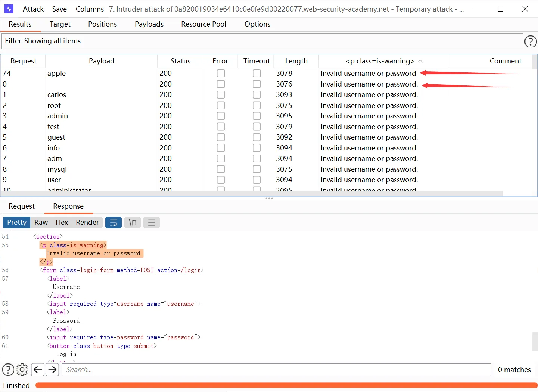Select the Render view button
Viewport: 538px width, 392px height.
(87, 223)
